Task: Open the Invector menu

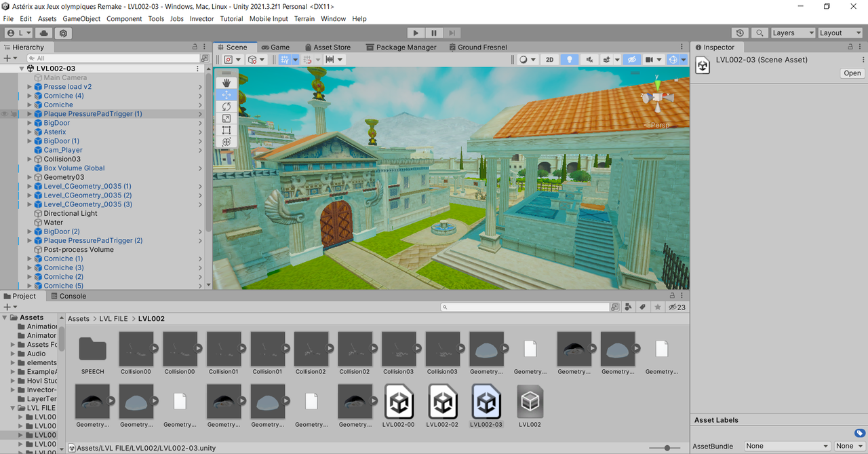Action: pyautogui.click(x=201, y=18)
